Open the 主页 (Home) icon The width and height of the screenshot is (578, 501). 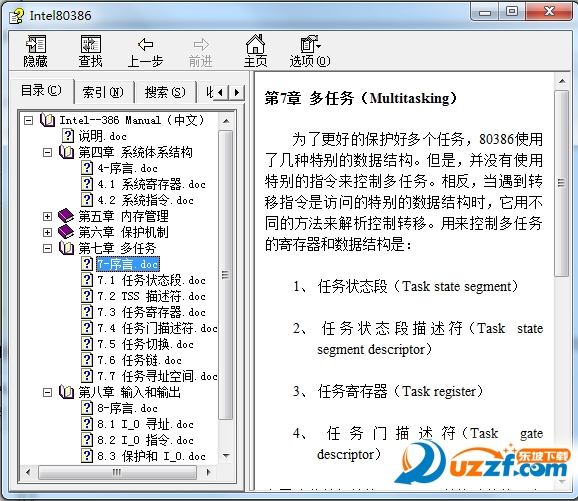pos(255,44)
